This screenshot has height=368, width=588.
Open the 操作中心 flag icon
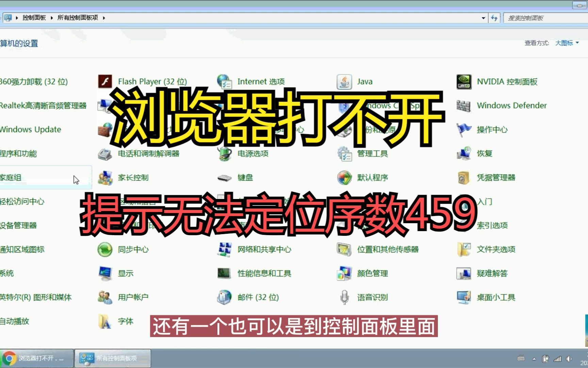pyautogui.click(x=464, y=130)
